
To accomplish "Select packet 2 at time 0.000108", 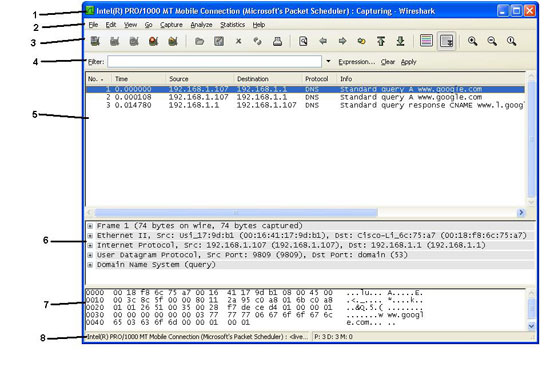I will click(305, 97).
